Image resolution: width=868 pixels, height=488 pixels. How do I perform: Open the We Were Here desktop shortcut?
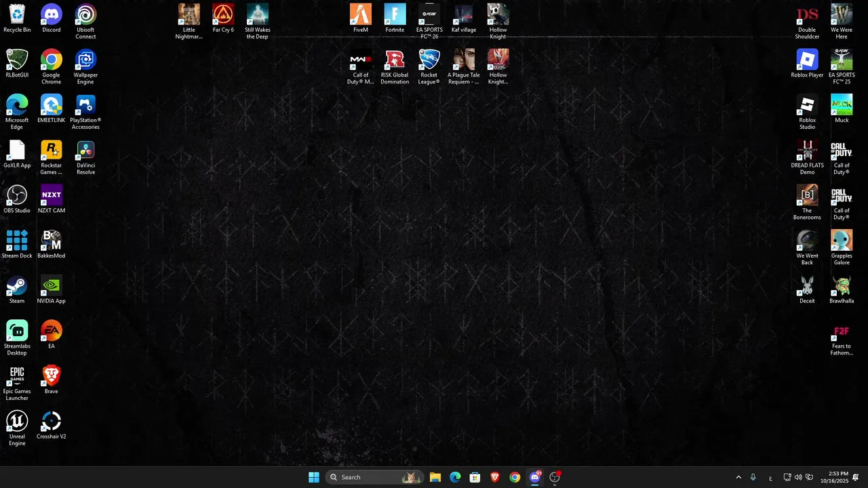coord(842,22)
